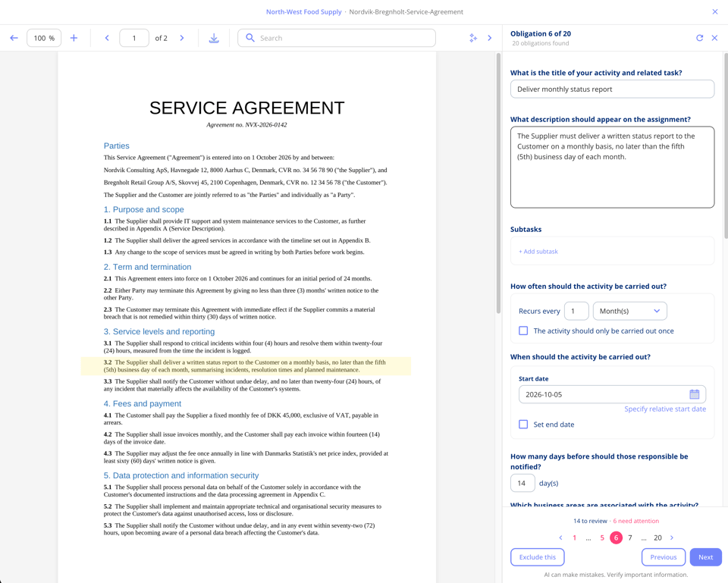Viewport: 728px width, 583px height.
Task: Check 'The activity should only be carried out once'
Action: 523,331
